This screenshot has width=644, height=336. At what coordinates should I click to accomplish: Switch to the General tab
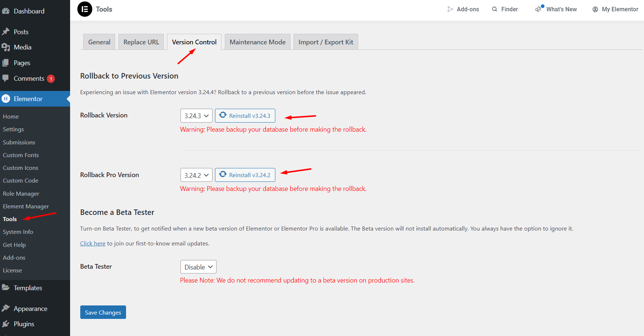tap(99, 42)
